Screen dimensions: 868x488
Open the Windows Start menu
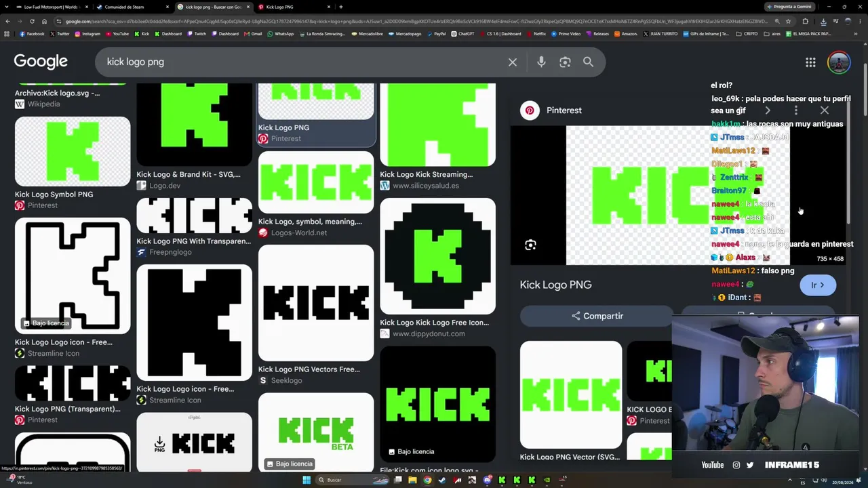(x=307, y=480)
